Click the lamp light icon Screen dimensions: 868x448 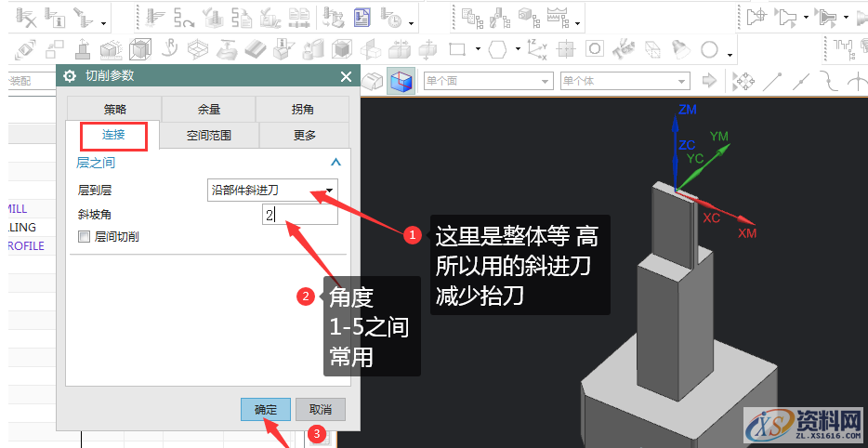click(x=680, y=49)
